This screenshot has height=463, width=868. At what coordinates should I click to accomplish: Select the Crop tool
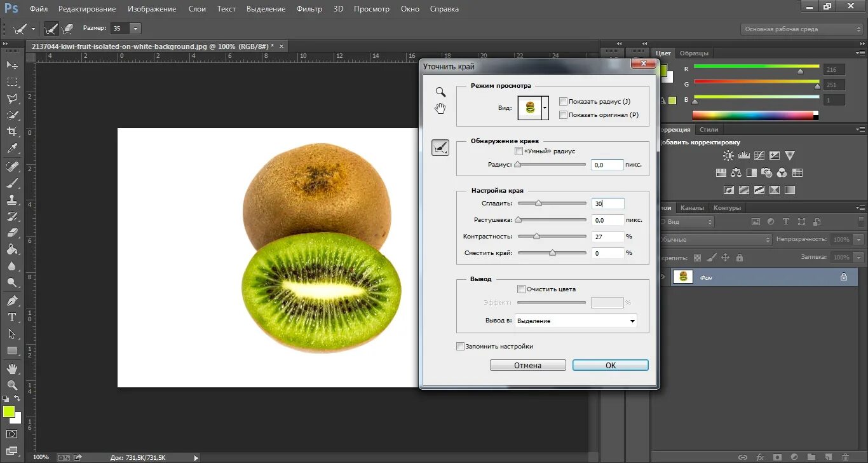click(x=12, y=132)
